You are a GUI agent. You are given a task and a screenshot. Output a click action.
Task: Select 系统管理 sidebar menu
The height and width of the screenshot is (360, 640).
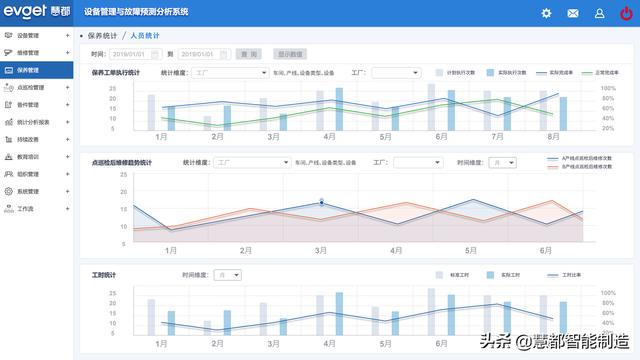click(x=37, y=191)
